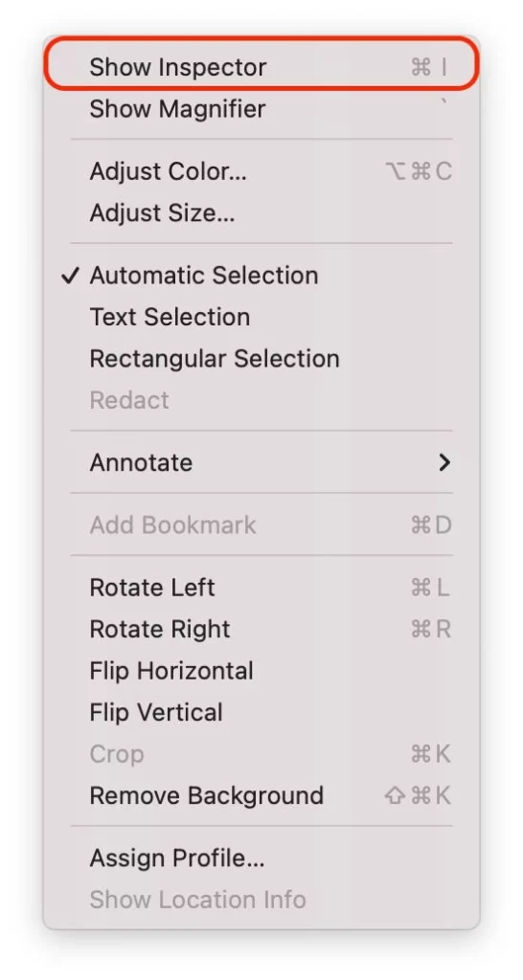523x980 pixels.
Task: Open the Show Inspector menu item
Action: coord(261,67)
